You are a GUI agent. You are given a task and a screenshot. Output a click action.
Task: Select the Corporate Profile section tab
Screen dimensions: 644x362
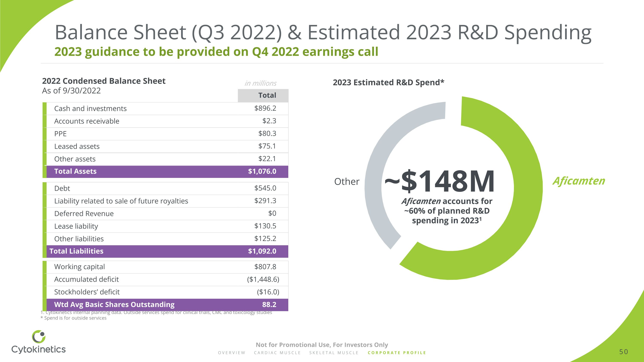[x=397, y=353]
